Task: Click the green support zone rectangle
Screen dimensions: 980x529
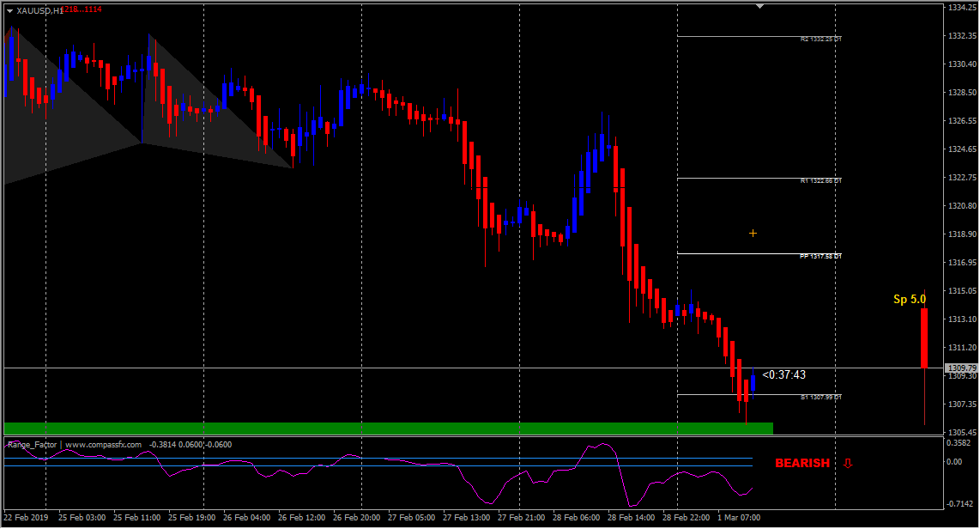Action: (389, 429)
